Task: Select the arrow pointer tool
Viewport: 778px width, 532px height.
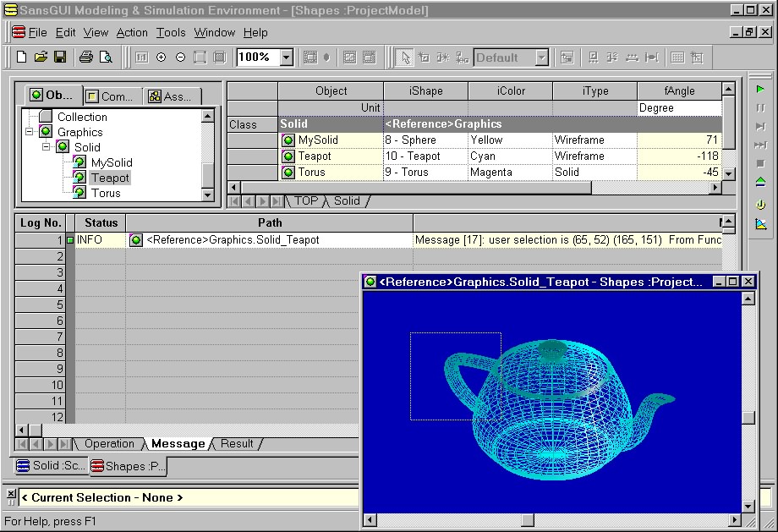Action: [405, 58]
